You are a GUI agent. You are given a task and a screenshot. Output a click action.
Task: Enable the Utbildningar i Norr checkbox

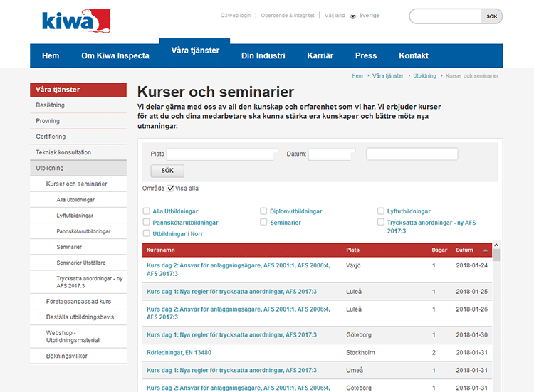[147, 233]
